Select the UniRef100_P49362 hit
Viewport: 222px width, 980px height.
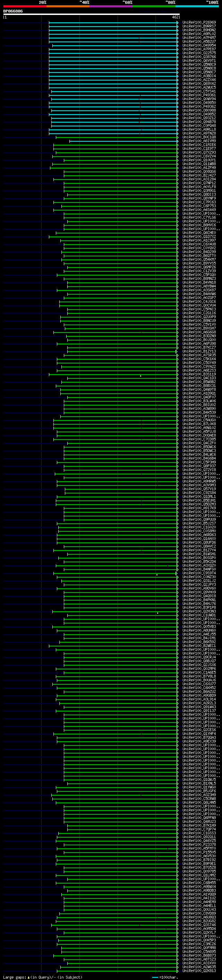tap(199, 106)
